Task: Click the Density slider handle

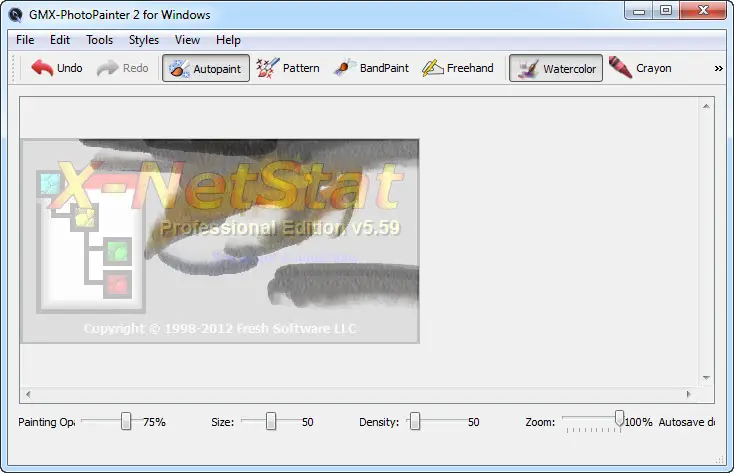Action: pos(415,421)
